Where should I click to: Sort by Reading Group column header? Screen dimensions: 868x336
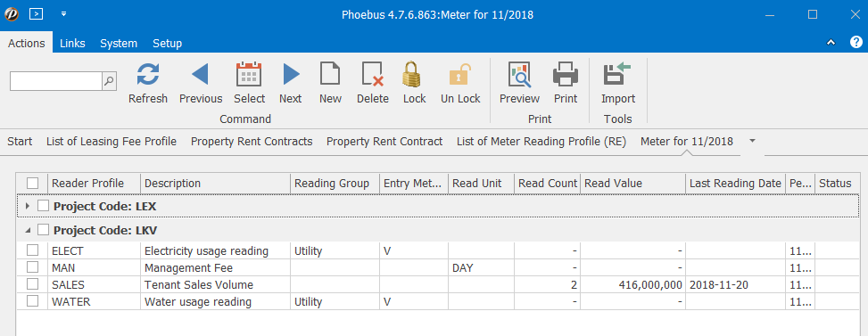click(x=335, y=184)
